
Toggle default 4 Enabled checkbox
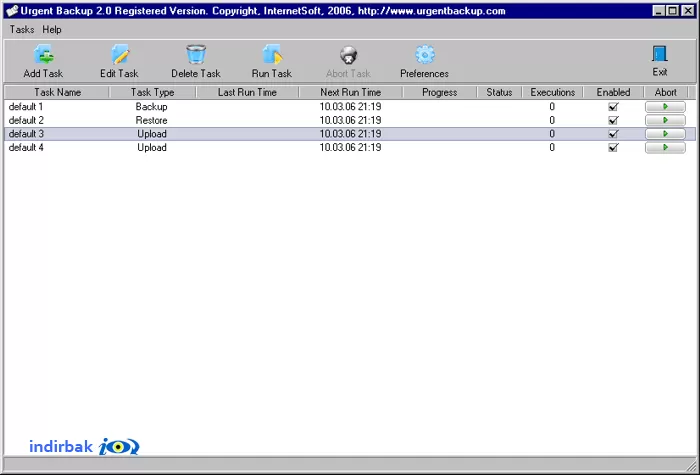tap(613, 147)
